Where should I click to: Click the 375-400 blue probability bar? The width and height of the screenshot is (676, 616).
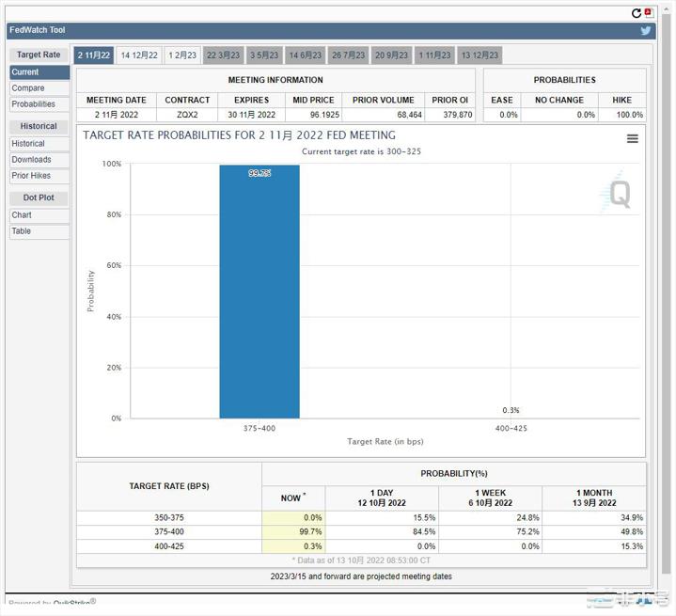click(x=259, y=292)
